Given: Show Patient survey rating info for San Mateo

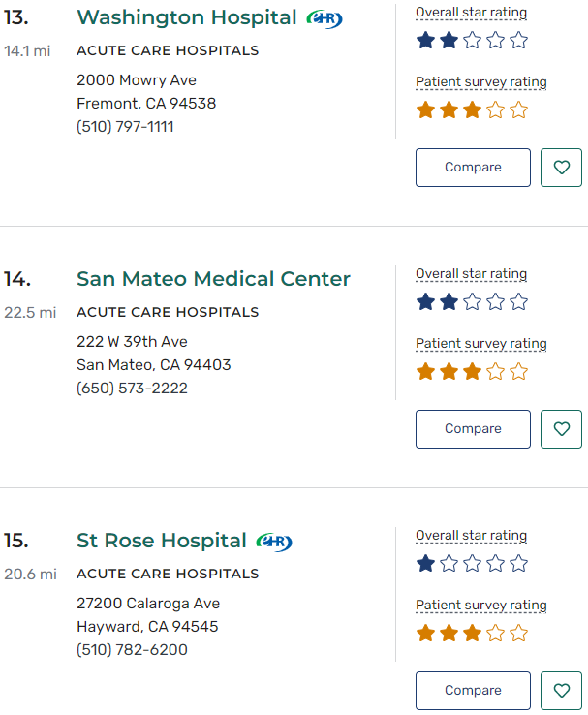Looking at the screenshot, I should 480,344.
